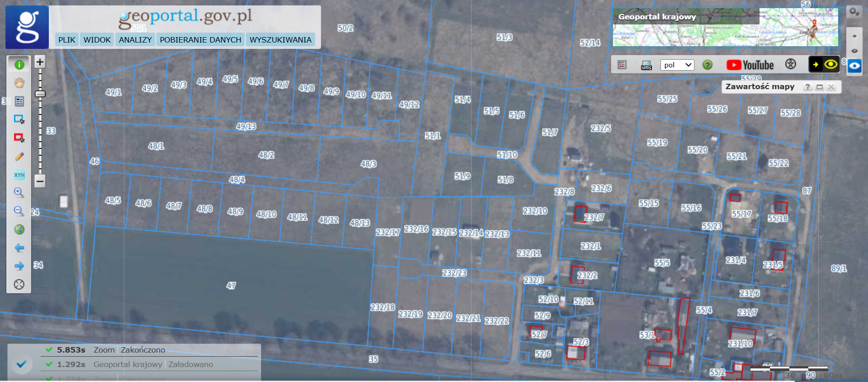
Task: Toggle the yellow eye high-contrast mode
Action: pos(830,65)
